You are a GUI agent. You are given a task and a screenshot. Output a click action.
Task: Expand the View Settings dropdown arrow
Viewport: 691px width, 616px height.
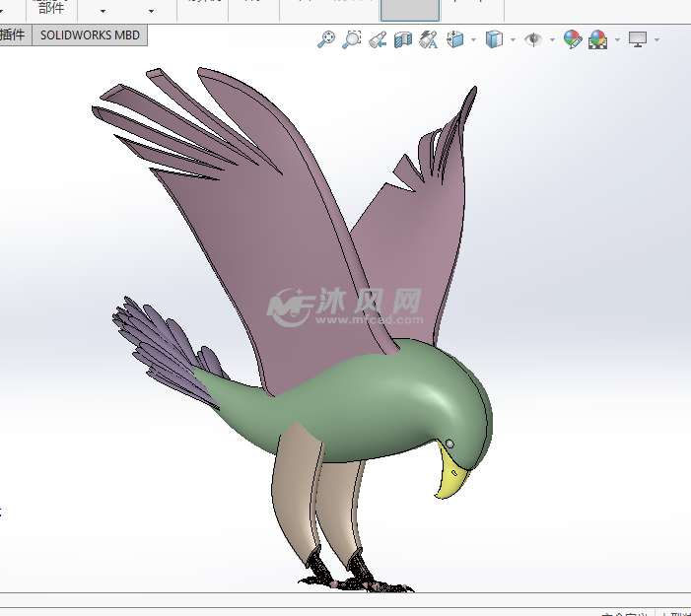pos(656,39)
